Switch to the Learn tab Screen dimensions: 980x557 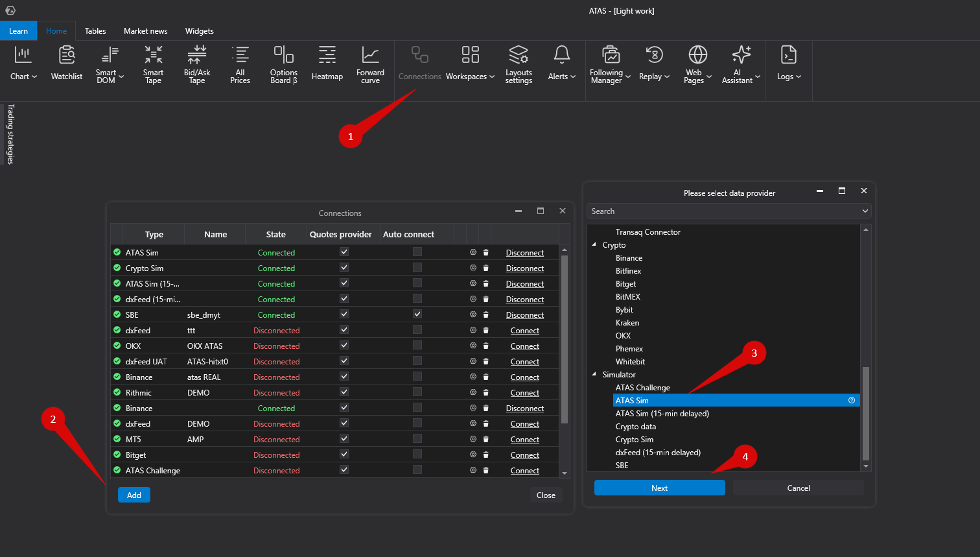point(19,30)
